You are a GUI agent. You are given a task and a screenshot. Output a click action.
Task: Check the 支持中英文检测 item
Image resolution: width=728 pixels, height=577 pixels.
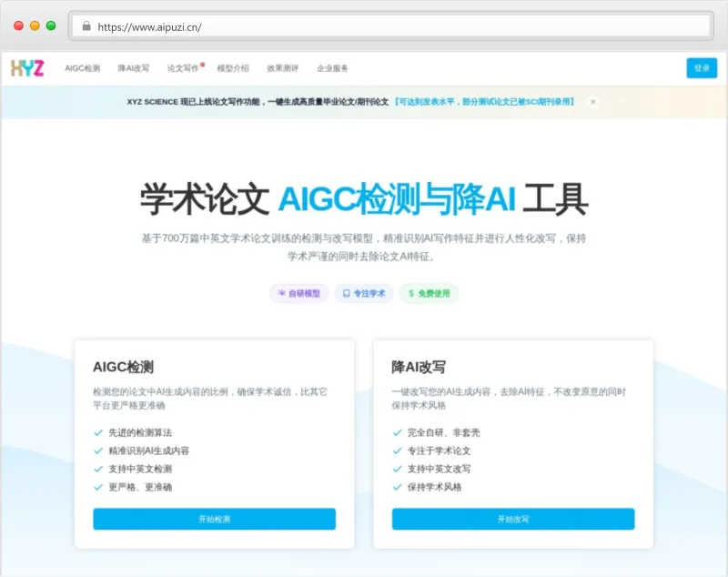tap(141, 469)
